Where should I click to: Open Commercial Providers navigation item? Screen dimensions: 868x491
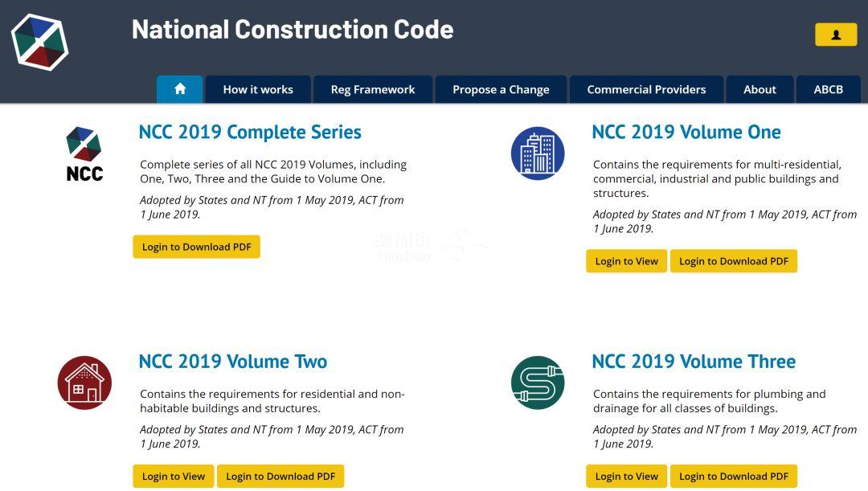coord(646,89)
